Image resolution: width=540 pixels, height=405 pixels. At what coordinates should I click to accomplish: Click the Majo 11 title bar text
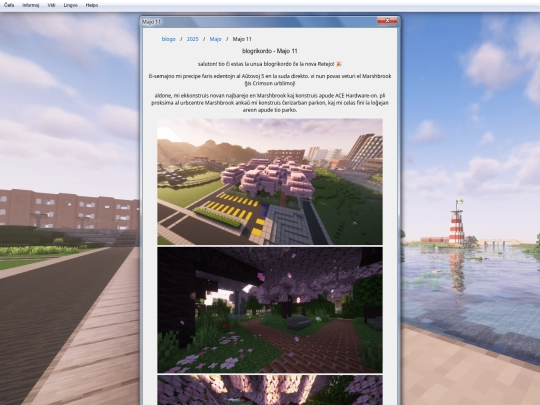[152, 22]
